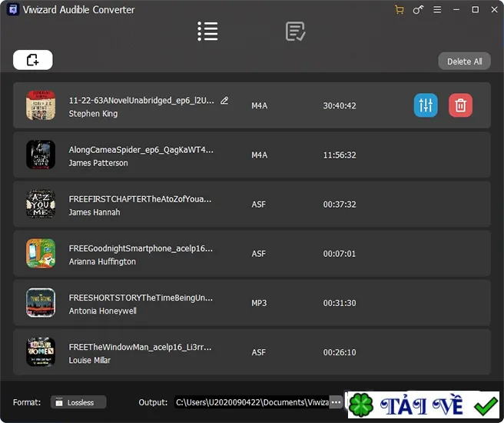The width and height of the screenshot is (504, 423).
Task: Click author Stephen King
Action: pos(93,114)
